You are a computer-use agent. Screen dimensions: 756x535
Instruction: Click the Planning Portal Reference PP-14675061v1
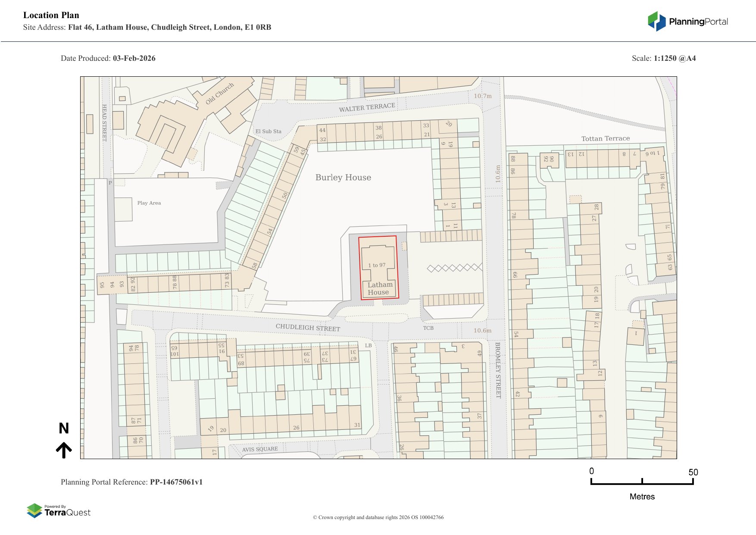pyautogui.click(x=131, y=482)
